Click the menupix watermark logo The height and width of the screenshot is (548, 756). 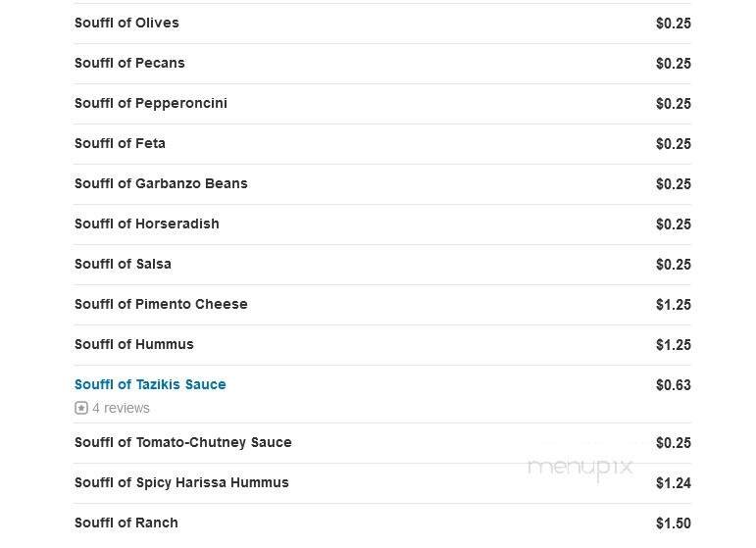click(581, 467)
